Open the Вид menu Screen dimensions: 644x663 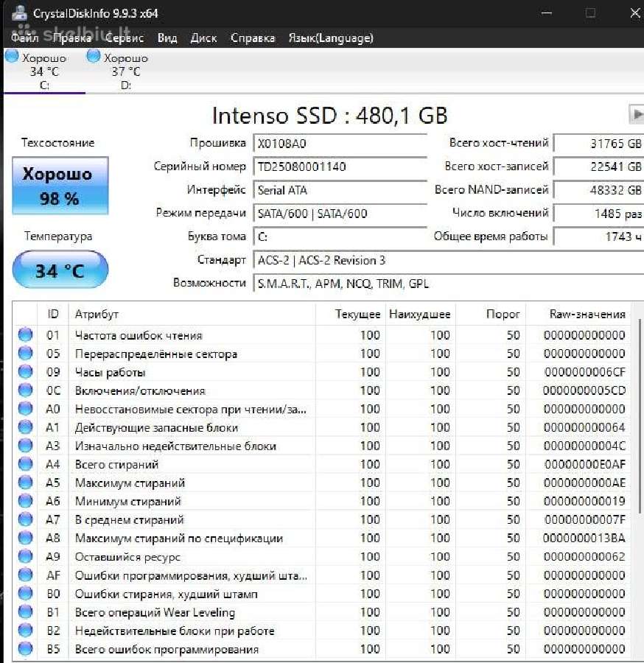(167, 38)
